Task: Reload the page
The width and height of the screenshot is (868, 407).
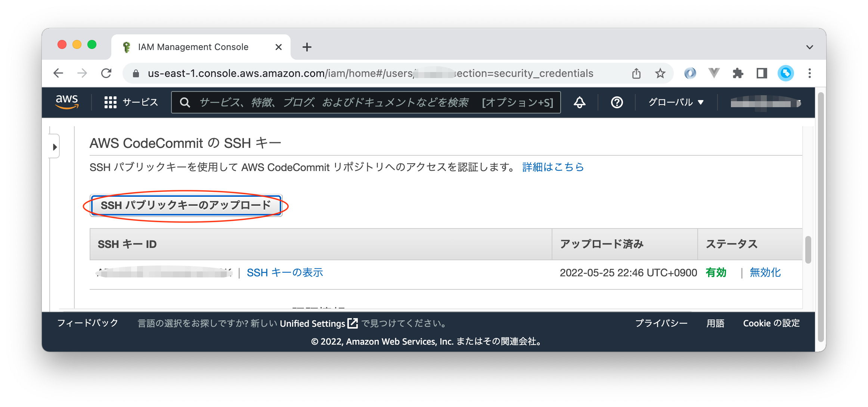Action: click(x=106, y=73)
